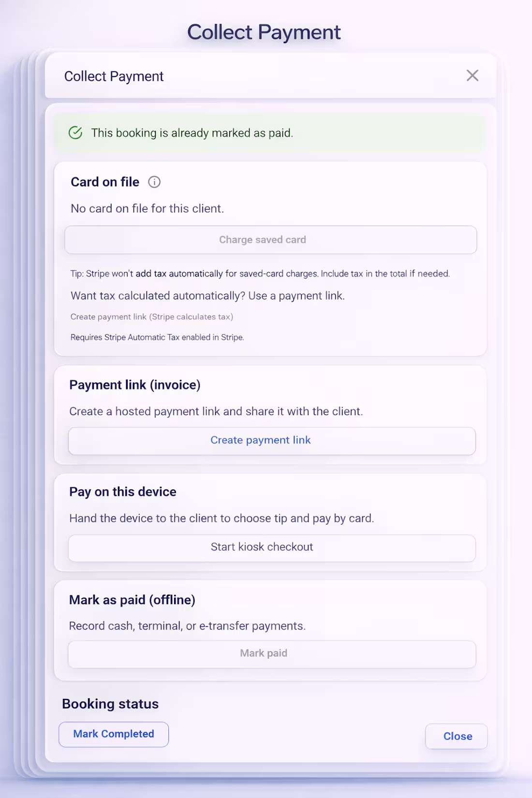Click the Pay on this device section heading

[x=123, y=491]
